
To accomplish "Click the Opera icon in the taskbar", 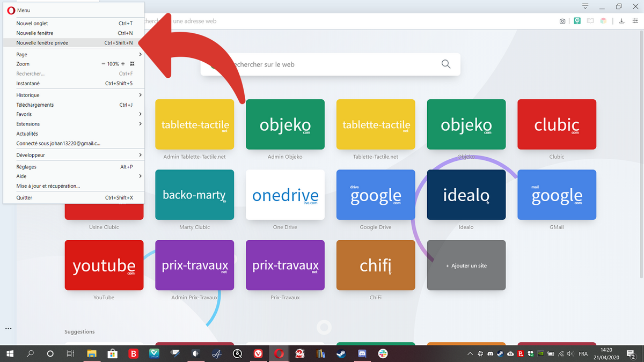I will coord(279,353).
